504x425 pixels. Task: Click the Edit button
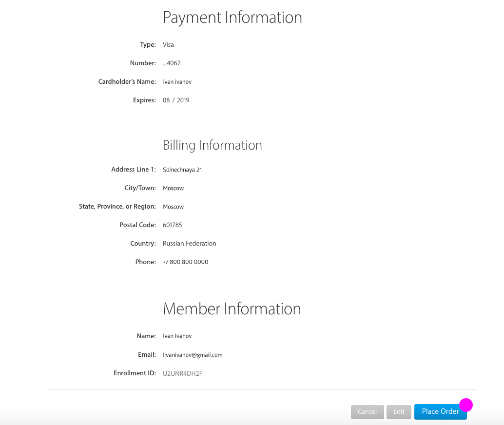tap(399, 412)
